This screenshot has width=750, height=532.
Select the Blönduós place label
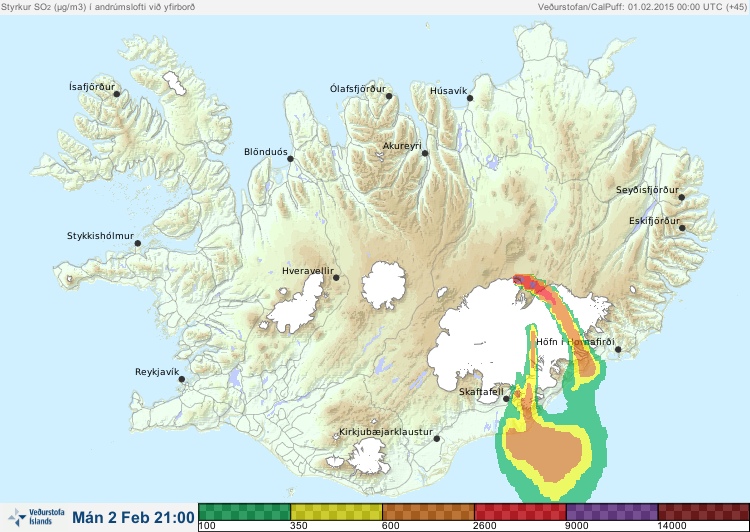tap(266, 152)
